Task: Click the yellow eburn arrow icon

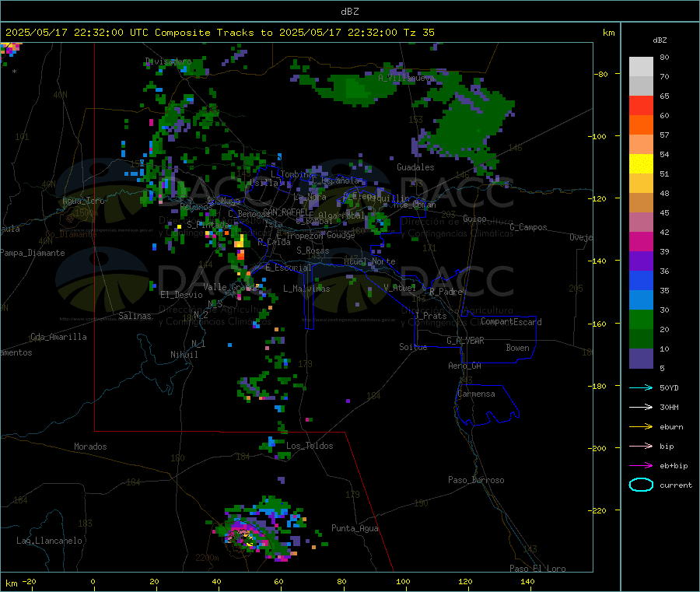Action: pos(641,426)
